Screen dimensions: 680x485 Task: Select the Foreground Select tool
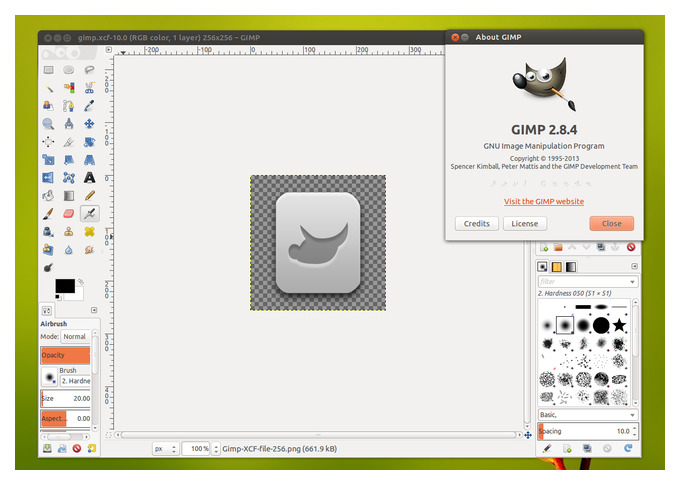pos(49,106)
